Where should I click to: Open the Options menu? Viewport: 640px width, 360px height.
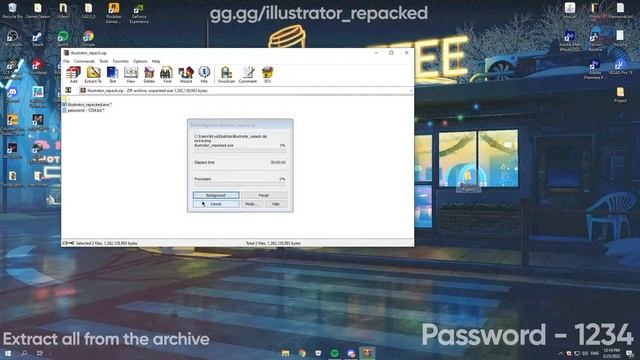pyautogui.click(x=140, y=61)
